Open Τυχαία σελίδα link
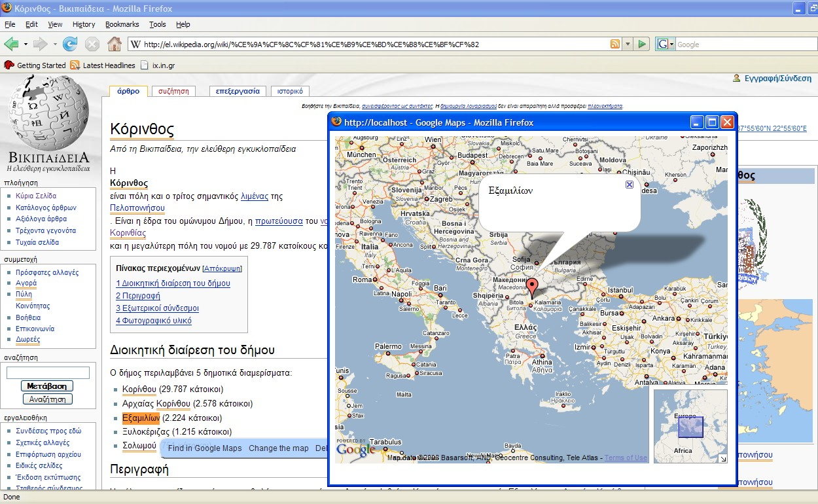Screen dimensions: 818x504 (x=37, y=242)
